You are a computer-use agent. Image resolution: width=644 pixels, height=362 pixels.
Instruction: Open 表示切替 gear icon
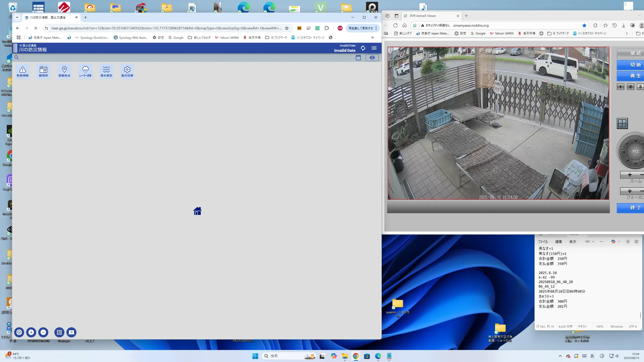[127, 71]
